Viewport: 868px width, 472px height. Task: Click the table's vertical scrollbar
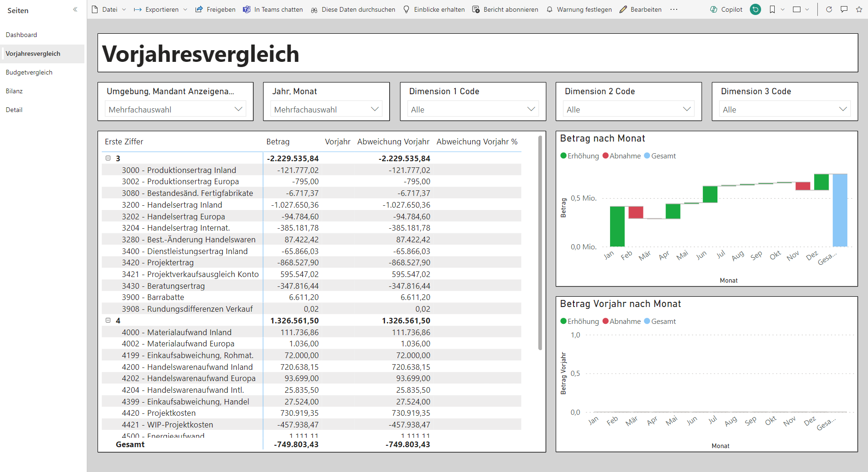click(x=540, y=244)
